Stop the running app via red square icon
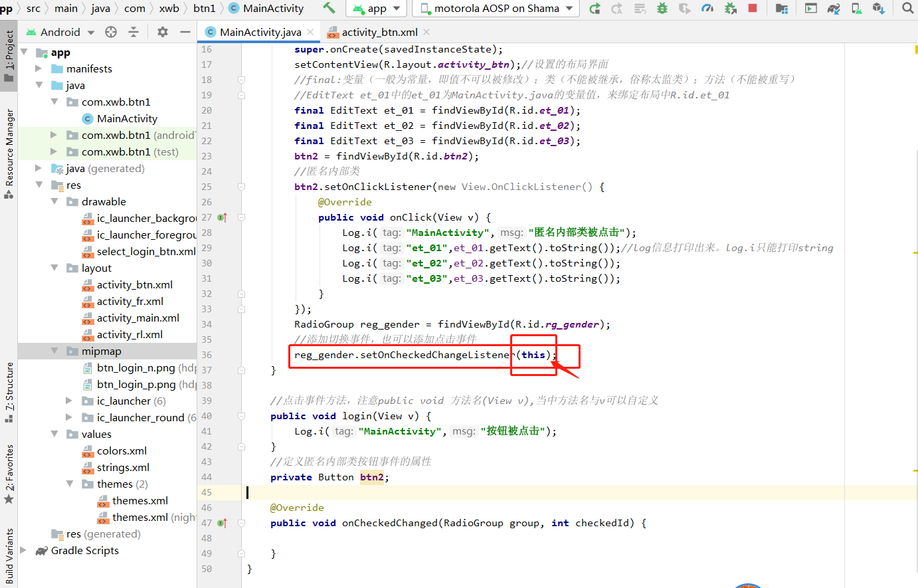The height and width of the screenshot is (588, 918). pyautogui.click(x=752, y=9)
